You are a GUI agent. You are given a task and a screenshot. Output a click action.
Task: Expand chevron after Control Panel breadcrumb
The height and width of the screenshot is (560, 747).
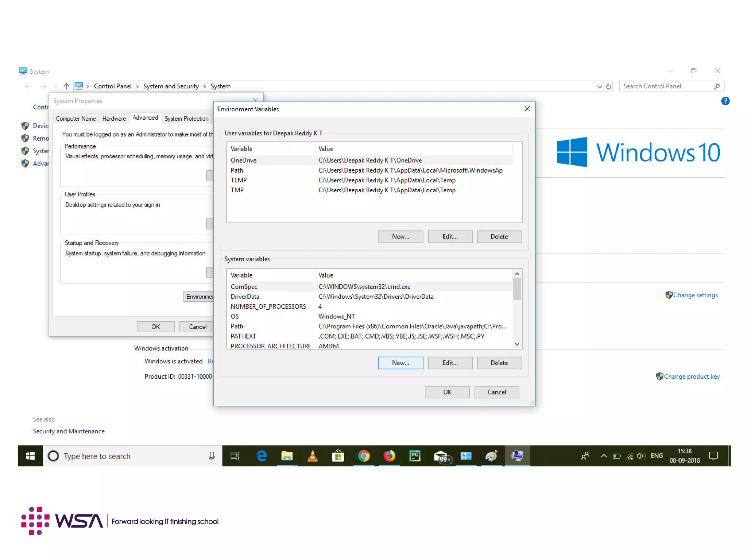coord(138,86)
